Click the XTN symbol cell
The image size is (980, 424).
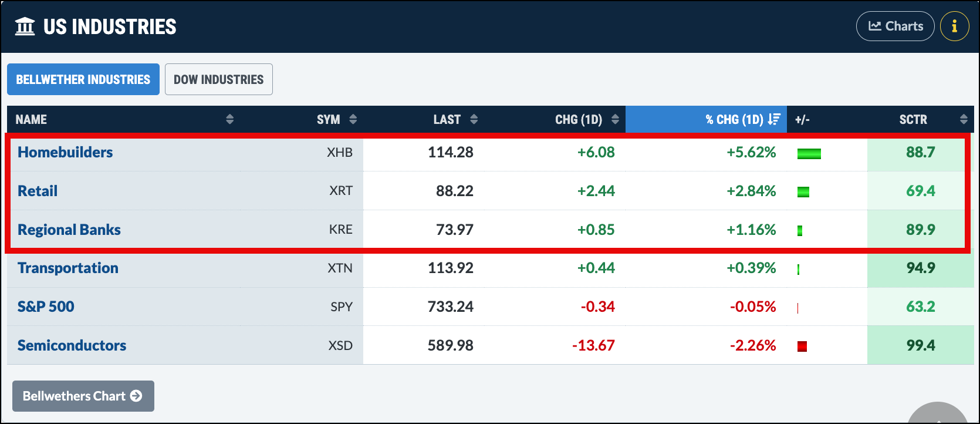340,268
